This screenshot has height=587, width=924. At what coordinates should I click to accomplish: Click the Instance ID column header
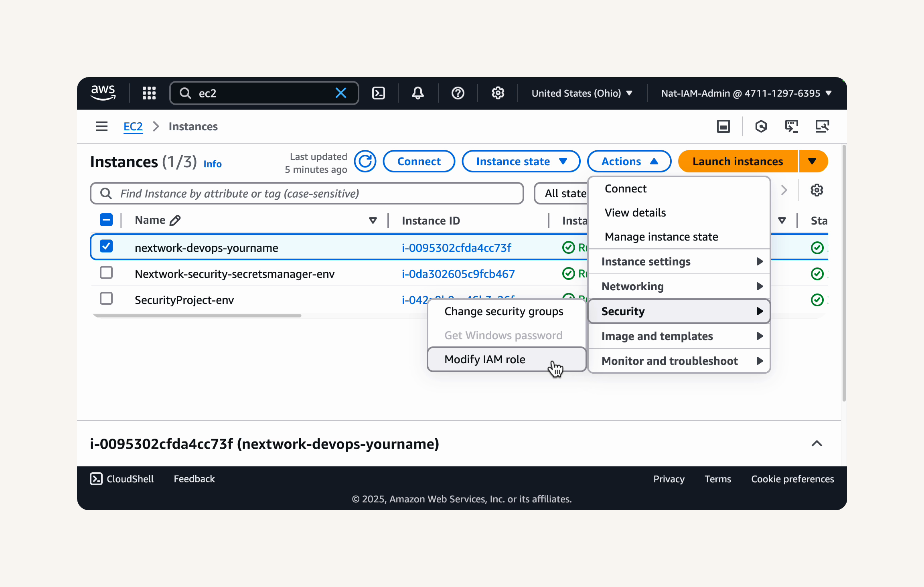point(431,221)
